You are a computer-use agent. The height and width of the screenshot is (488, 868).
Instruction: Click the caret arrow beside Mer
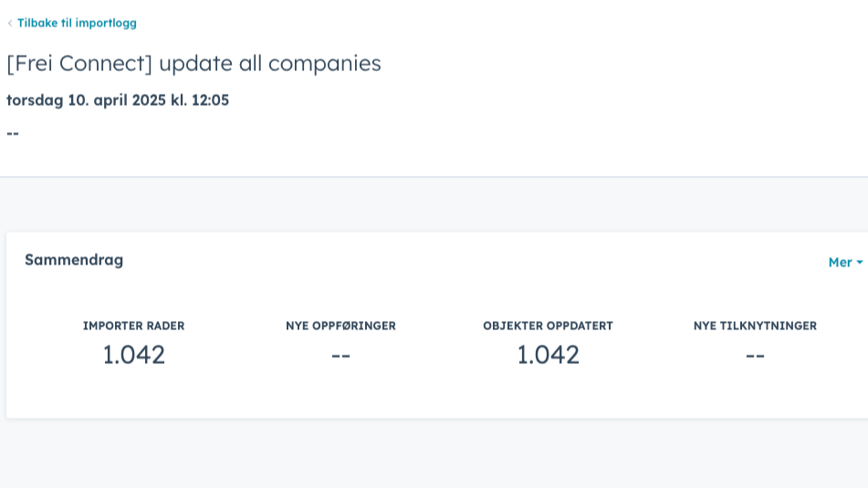[860, 263]
